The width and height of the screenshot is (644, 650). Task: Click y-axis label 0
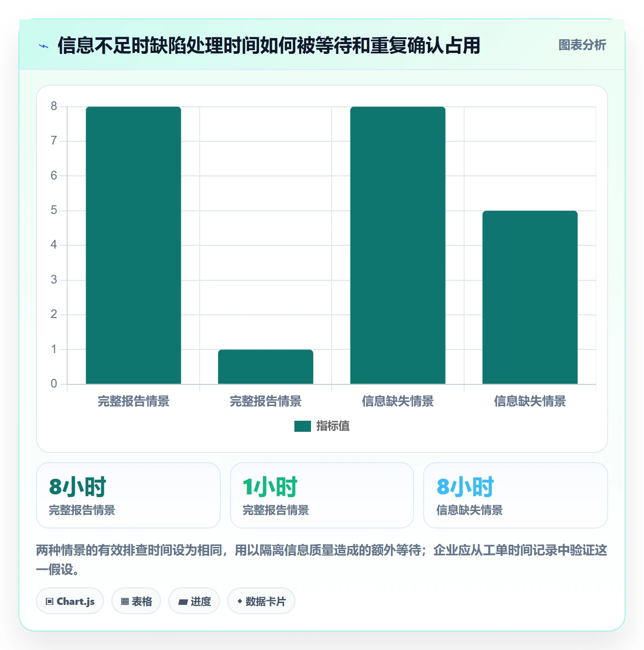pos(54,384)
